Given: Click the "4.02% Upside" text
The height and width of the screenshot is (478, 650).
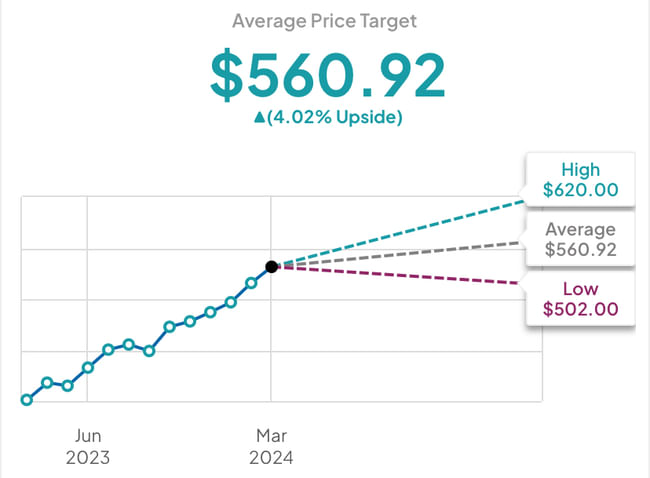Looking at the screenshot, I should pos(334,118).
